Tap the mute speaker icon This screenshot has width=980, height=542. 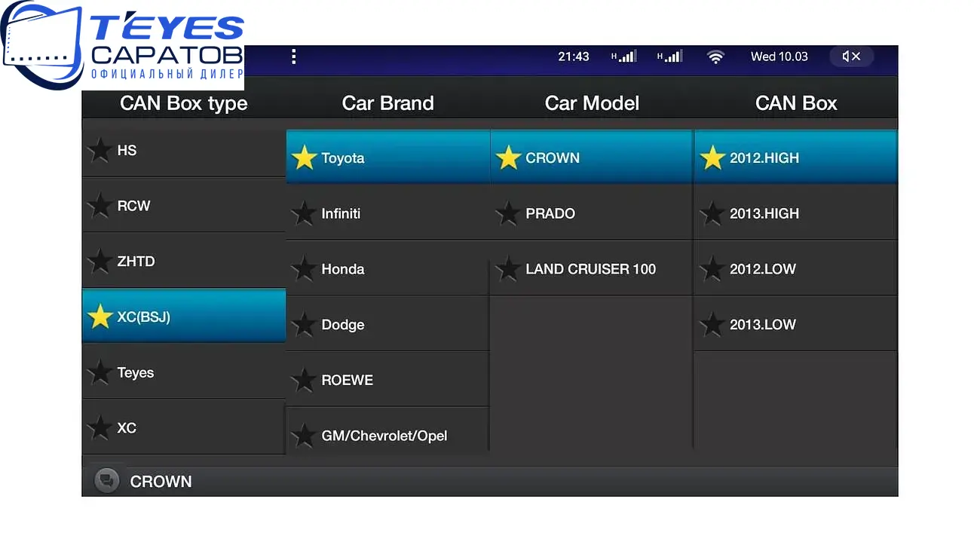click(851, 57)
